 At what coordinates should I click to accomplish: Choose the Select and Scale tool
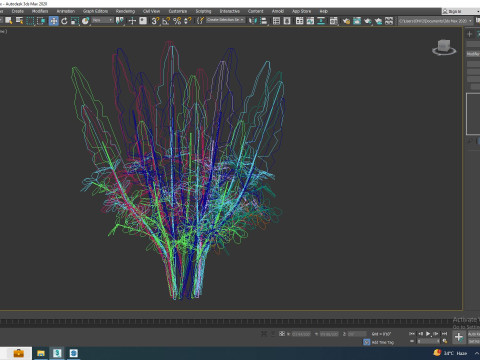pyautogui.click(x=75, y=21)
